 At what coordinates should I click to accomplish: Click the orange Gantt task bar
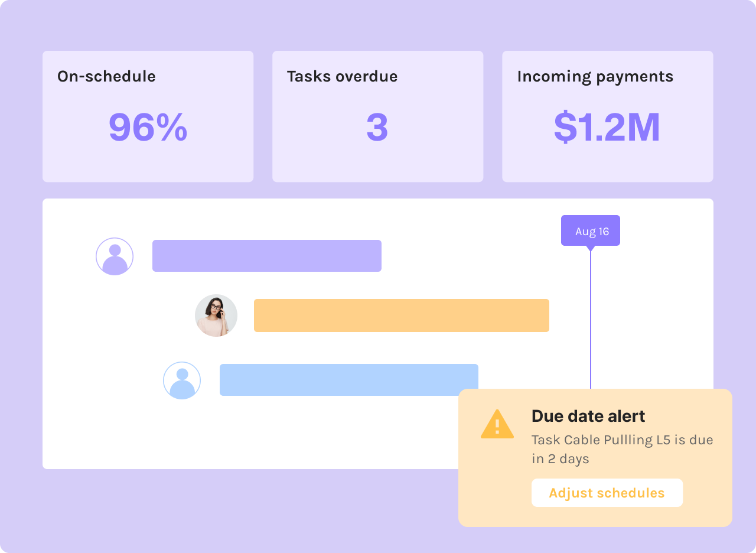click(402, 315)
